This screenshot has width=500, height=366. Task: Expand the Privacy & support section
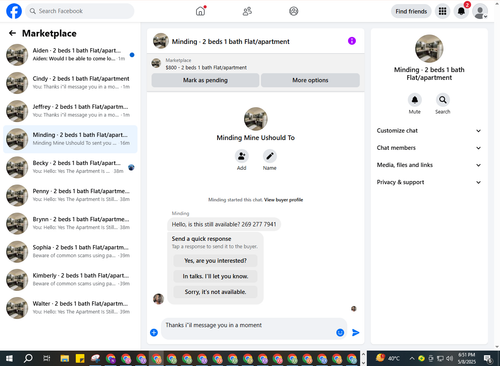coord(429,182)
